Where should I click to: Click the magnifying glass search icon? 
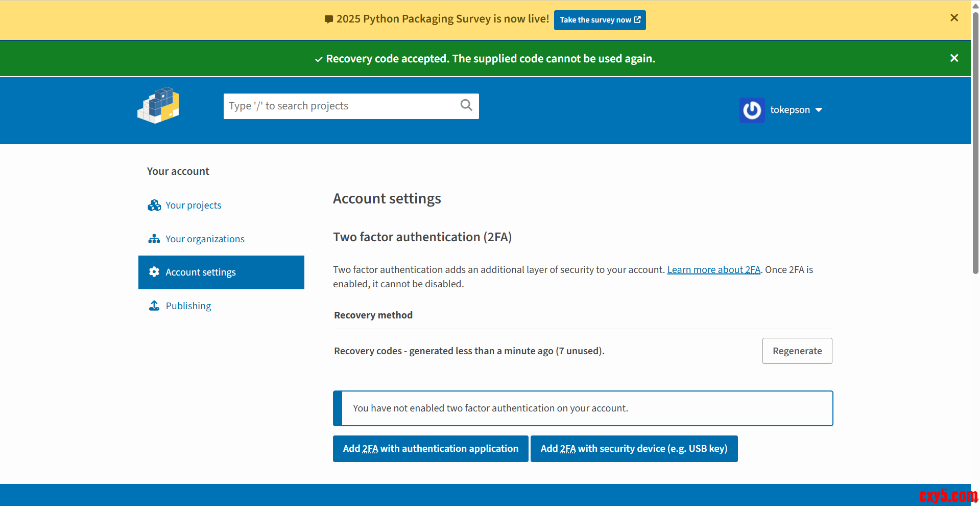point(466,105)
